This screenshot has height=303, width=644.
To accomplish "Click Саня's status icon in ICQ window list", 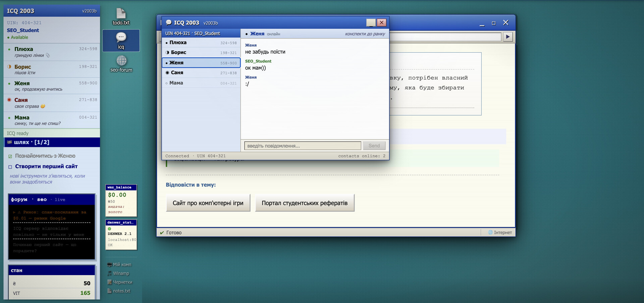I will tap(167, 72).
